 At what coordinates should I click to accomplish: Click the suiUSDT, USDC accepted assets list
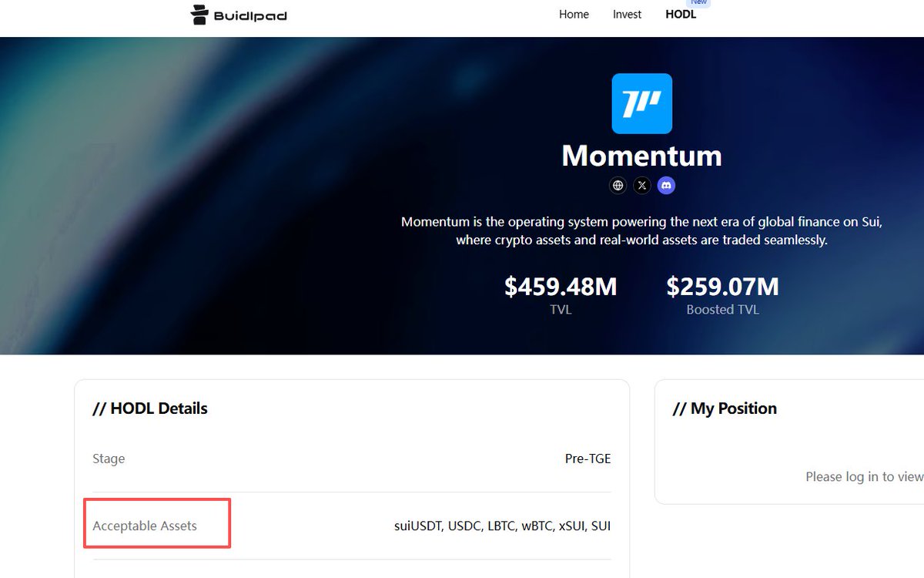click(x=502, y=526)
